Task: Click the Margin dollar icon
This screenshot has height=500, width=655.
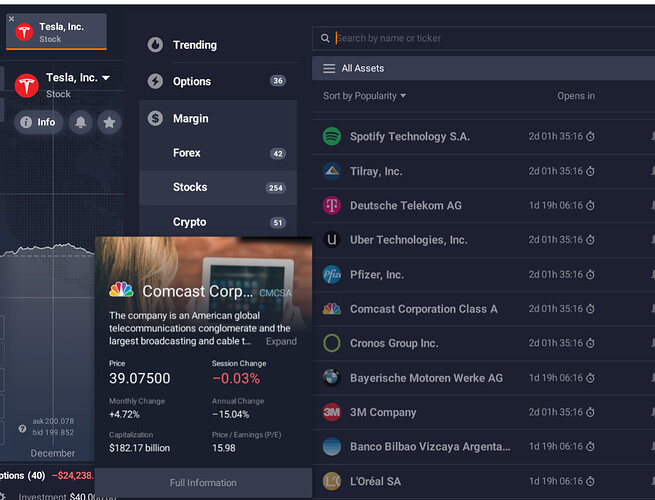Action: click(x=155, y=119)
